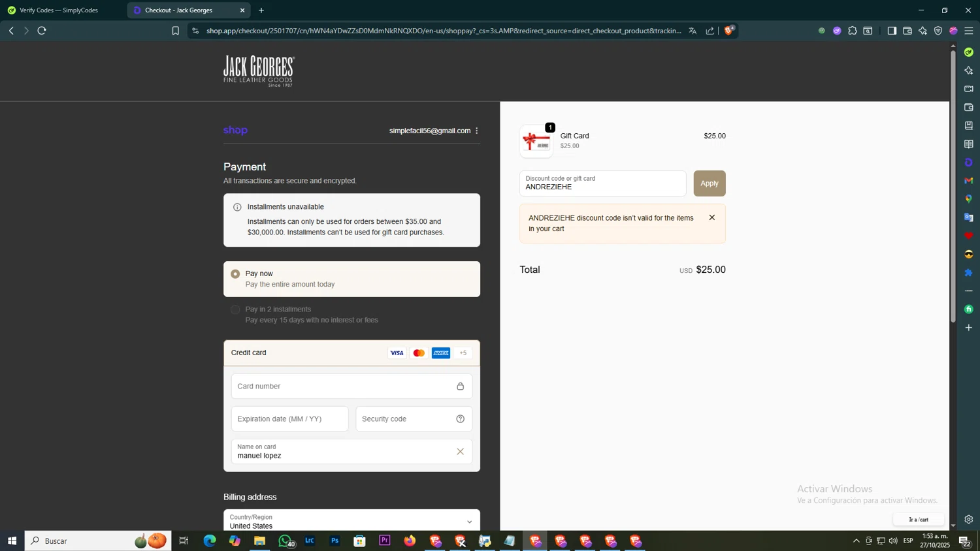
Task: Open Firefox from the taskbar
Action: (410, 541)
